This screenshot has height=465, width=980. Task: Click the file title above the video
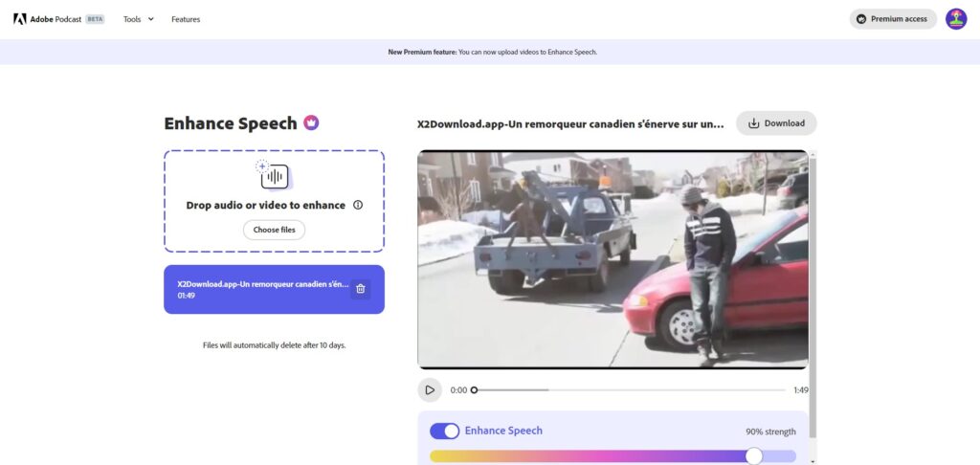(570, 123)
